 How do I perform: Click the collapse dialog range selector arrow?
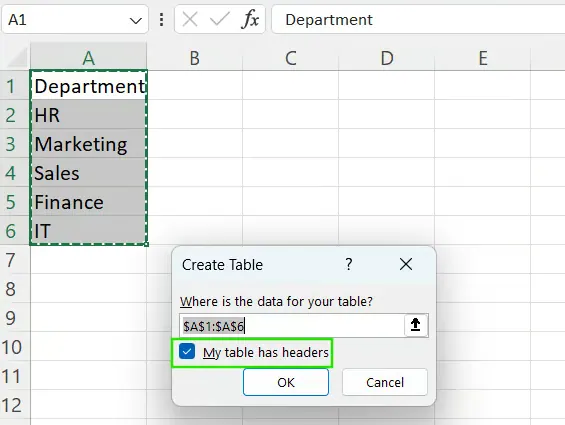[416, 325]
